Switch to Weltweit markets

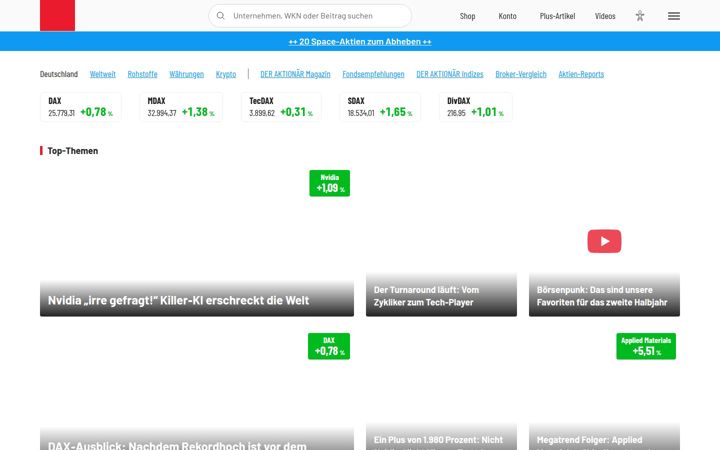[x=102, y=74]
